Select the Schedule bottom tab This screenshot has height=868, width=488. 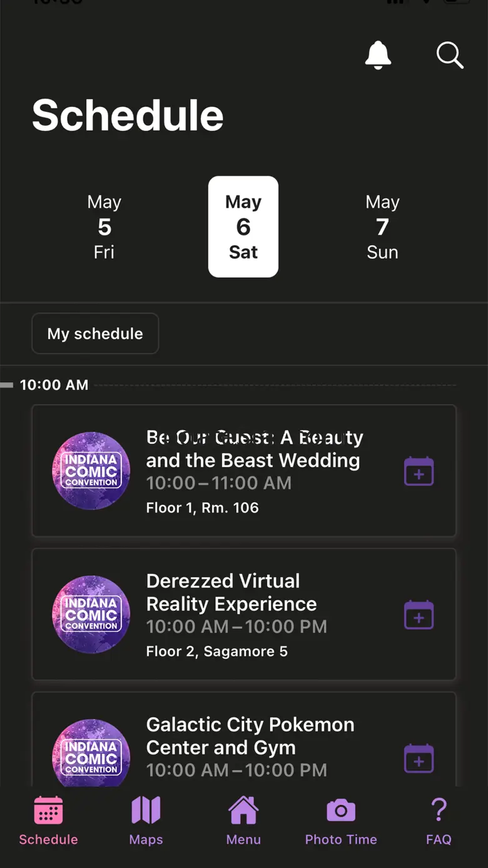coord(48,820)
